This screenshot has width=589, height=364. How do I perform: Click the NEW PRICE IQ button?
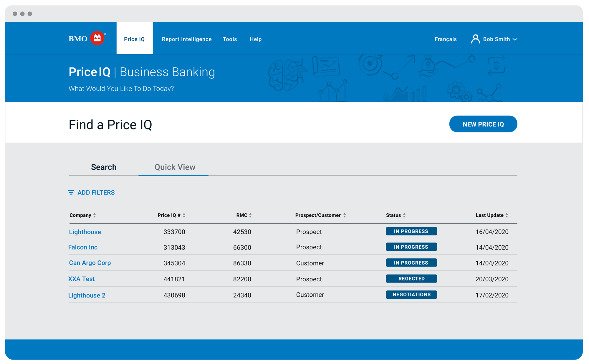[483, 124]
